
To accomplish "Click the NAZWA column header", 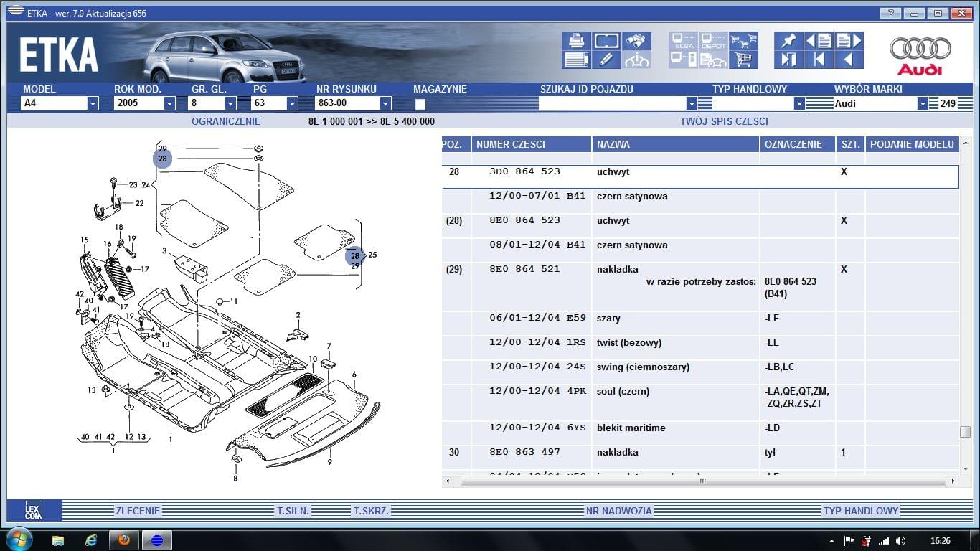I will 676,144.
